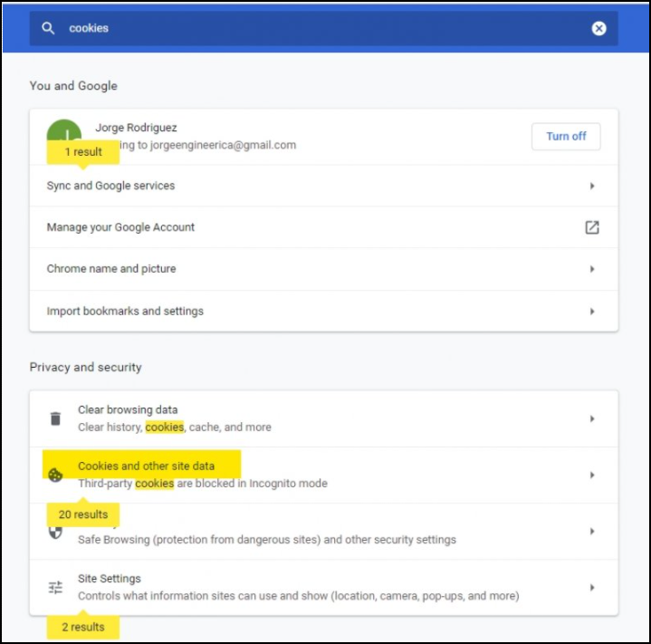
Task: Click Jorge Rodriguez's green avatar
Action: pyautogui.click(x=64, y=131)
